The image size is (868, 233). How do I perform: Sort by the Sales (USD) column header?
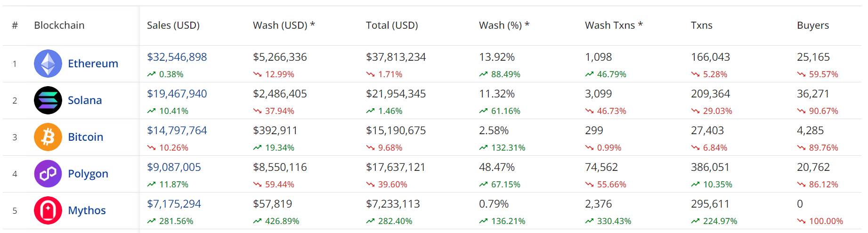point(173,25)
